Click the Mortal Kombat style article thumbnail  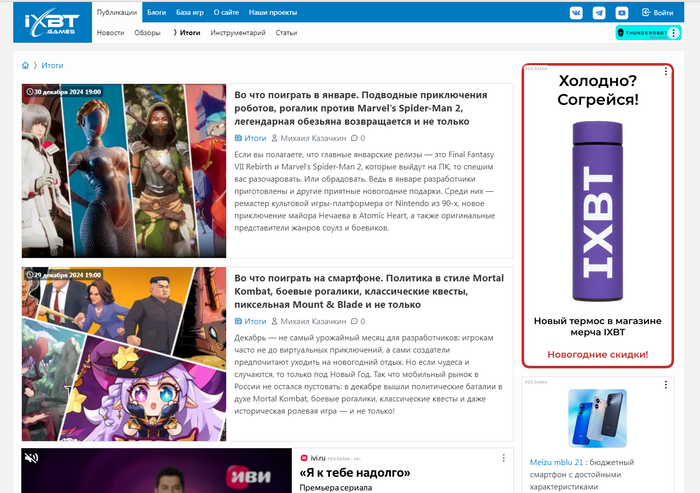[124, 353]
